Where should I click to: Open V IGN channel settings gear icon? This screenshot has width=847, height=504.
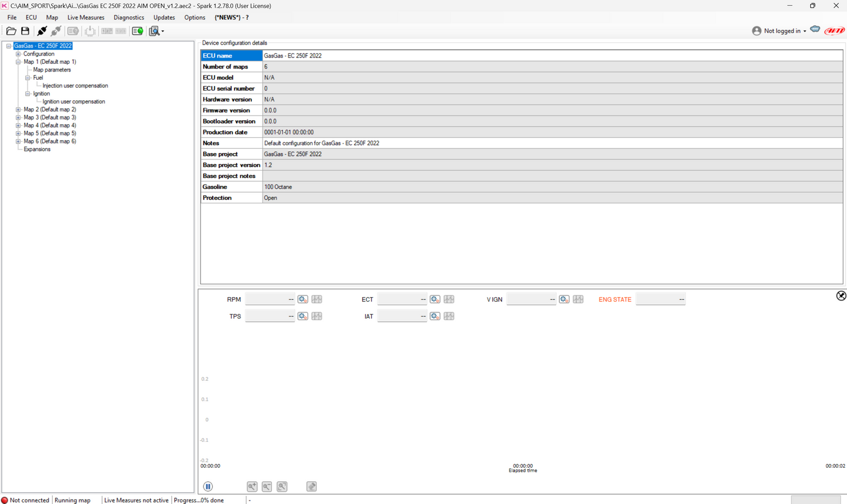click(x=564, y=299)
